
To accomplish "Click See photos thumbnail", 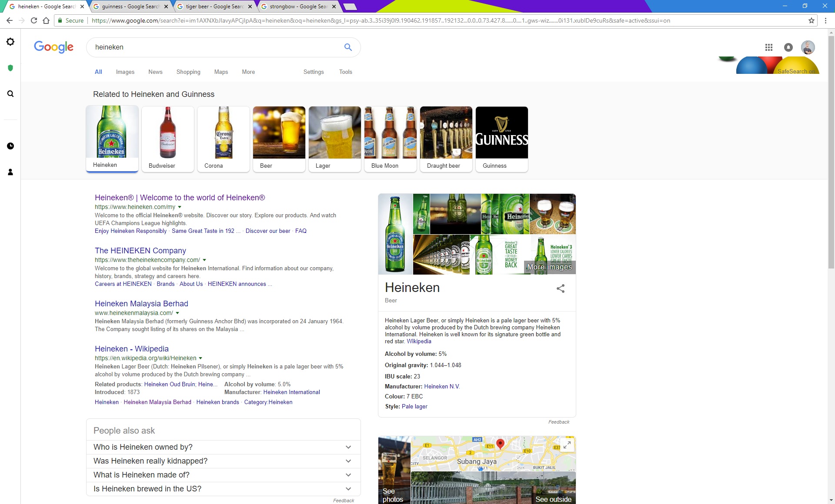I will click(394, 470).
